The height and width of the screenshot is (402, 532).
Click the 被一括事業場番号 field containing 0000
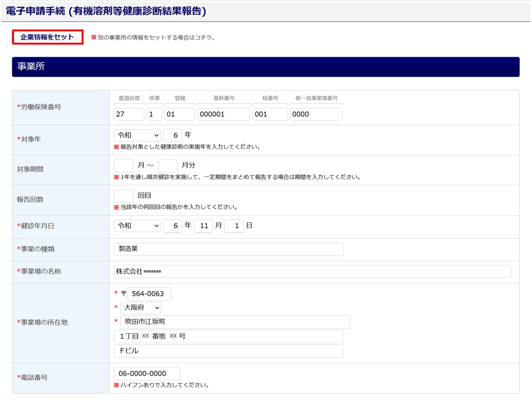point(316,114)
